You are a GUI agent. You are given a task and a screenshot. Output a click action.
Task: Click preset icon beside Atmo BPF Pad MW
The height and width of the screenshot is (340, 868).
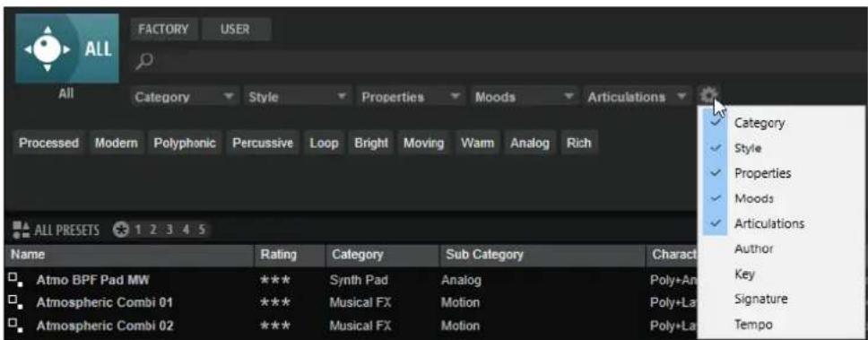(x=15, y=280)
